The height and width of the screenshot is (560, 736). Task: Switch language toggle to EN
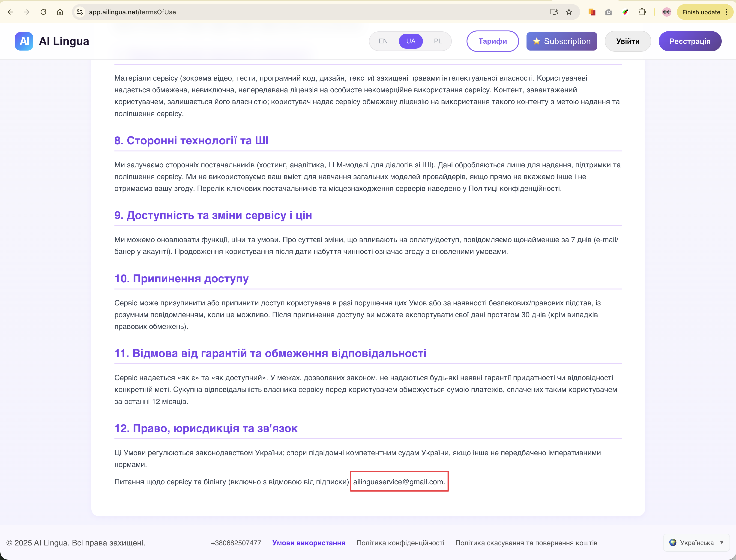click(x=383, y=41)
